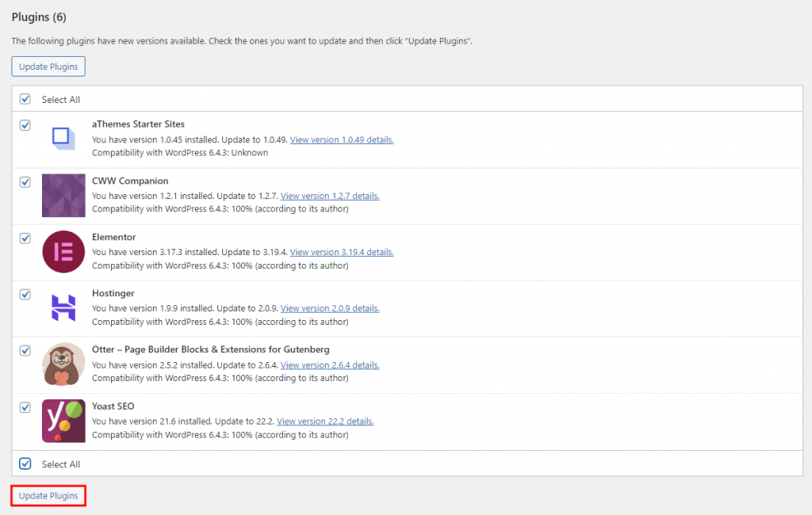812x515 pixels.
Task: Toggle the Hostinger plugin checkbox
Action: tap(25, 294)
